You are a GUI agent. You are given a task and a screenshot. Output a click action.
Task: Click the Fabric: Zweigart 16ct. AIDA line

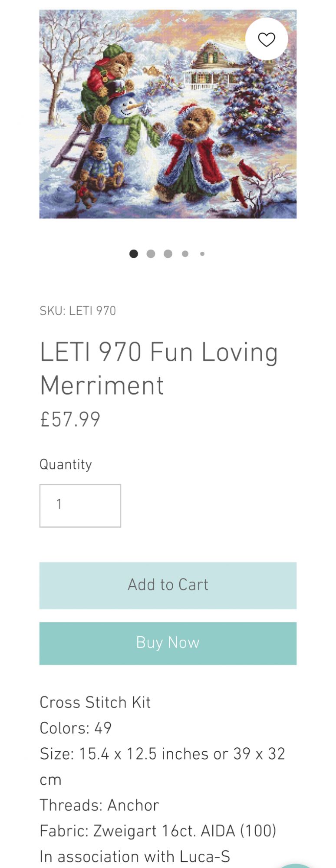[158, 831]
